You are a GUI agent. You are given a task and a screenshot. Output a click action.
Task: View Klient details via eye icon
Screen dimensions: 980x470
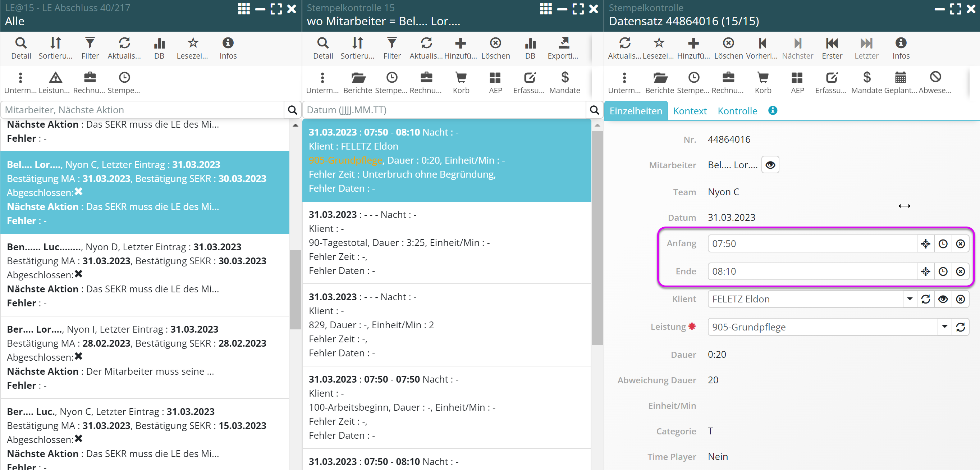(943, 299)
